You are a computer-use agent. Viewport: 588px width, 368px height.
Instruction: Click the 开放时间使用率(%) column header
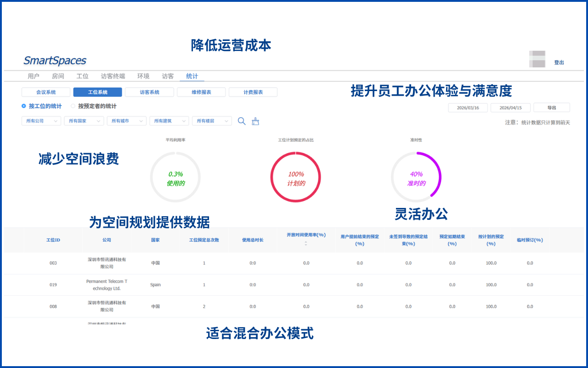pos(306,235)
